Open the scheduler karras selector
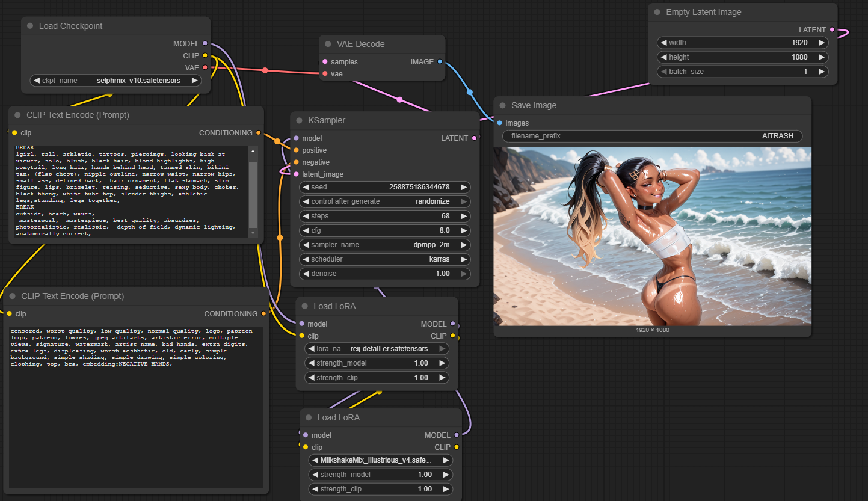The image size is (868, 501). tap(385, 259)
